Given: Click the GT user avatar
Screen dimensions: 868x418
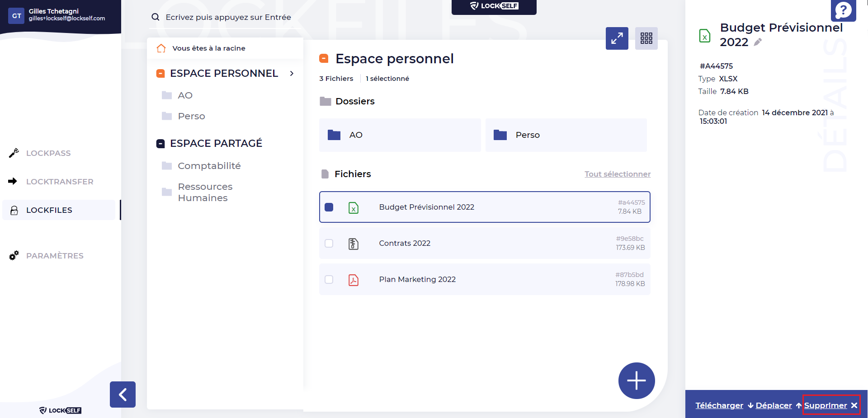Looking at the screenshot, I should 17,16.
